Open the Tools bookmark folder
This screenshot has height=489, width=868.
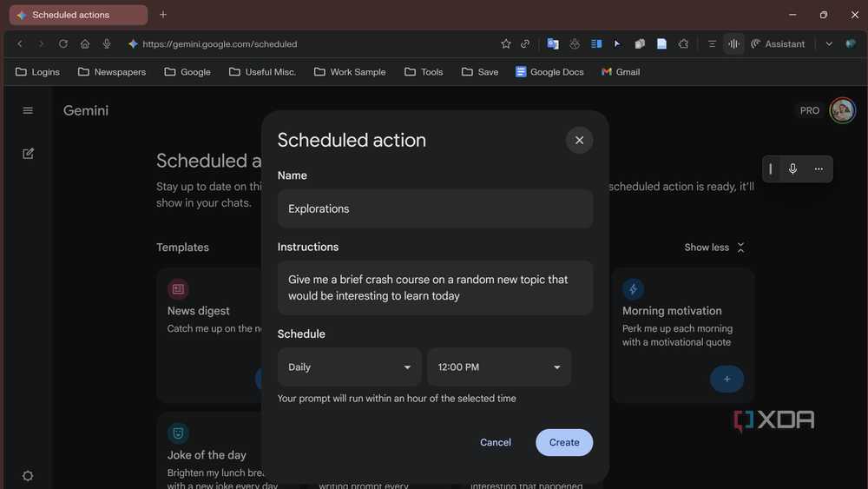424,72
